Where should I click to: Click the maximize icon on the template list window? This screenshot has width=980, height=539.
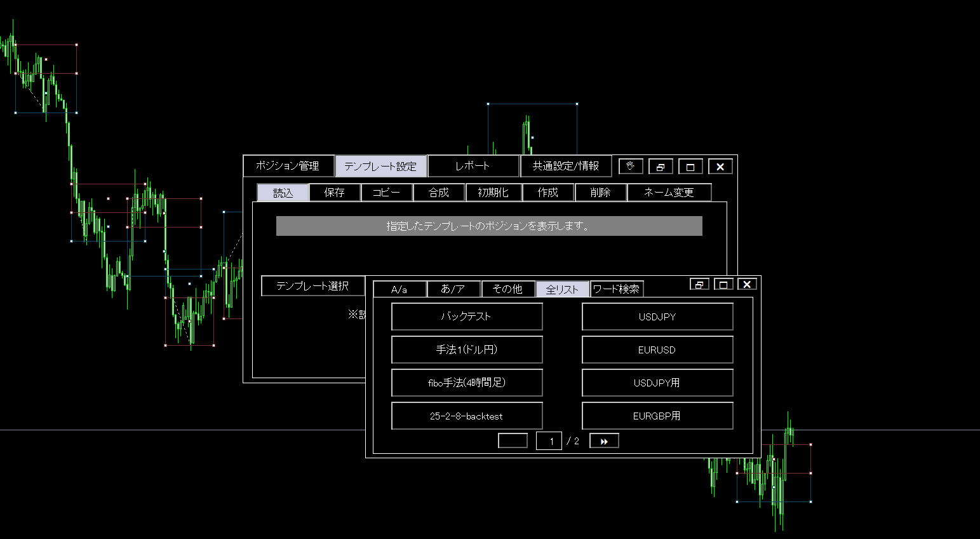click(x=723, y=283)
